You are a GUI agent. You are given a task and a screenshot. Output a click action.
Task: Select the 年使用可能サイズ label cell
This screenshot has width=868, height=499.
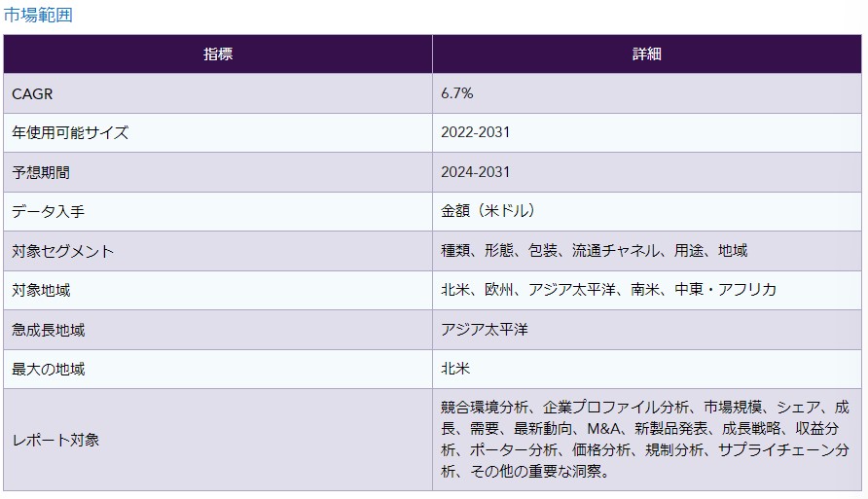click(70, 133)
